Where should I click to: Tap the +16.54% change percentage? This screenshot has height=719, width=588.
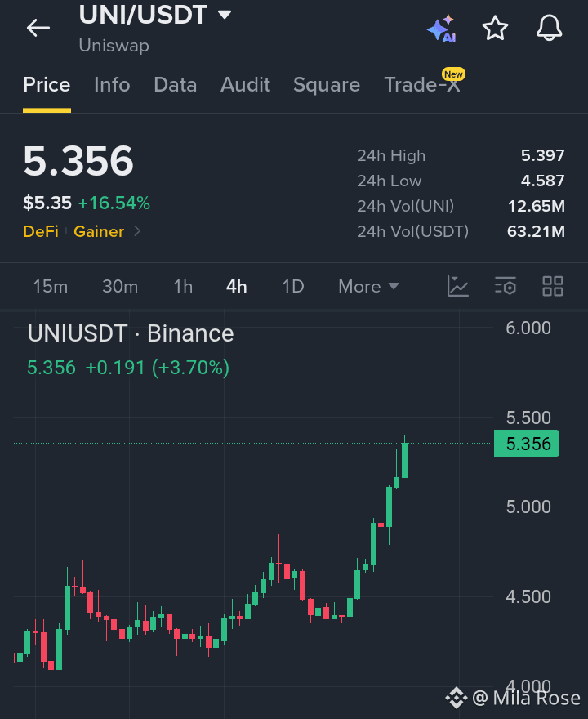pyautogui.click(x=114, y=203)
